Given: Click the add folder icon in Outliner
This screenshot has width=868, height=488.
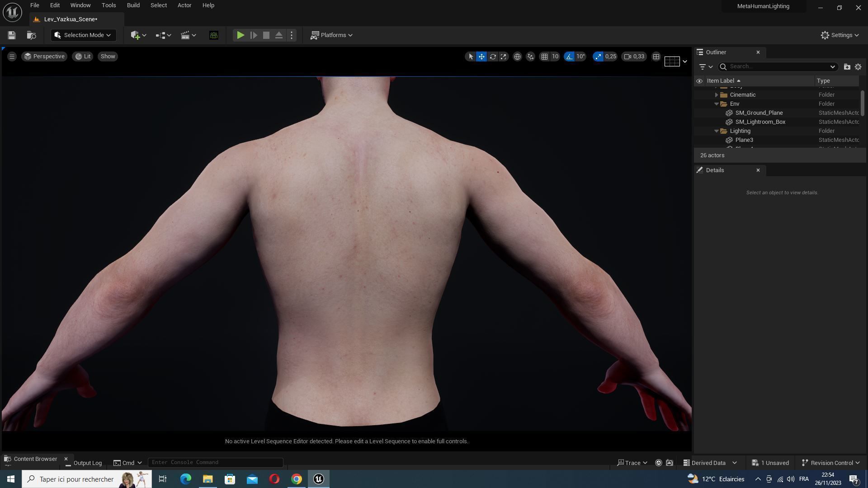Looking at the screenshot, I should 847,67.
